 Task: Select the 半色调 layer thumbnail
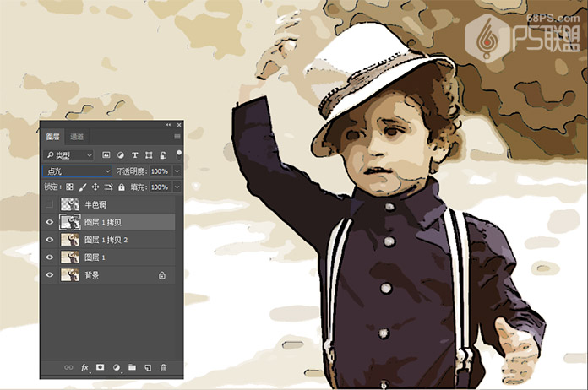pos(70,204)
